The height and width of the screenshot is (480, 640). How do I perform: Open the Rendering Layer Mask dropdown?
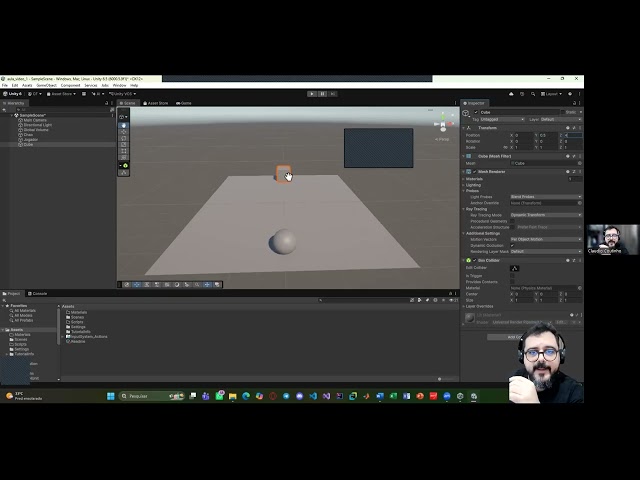coord(546,251)
